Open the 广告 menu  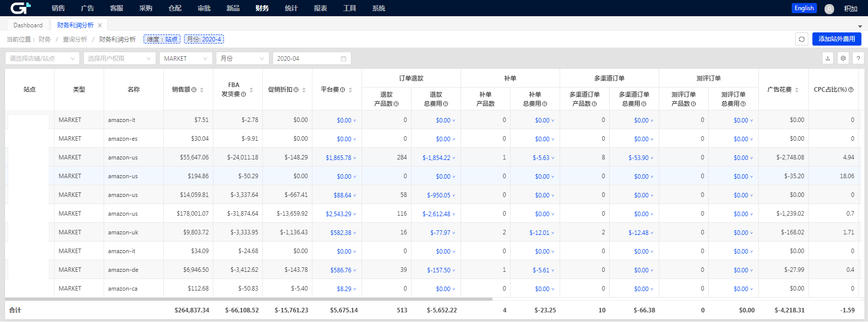coord(87,8)
